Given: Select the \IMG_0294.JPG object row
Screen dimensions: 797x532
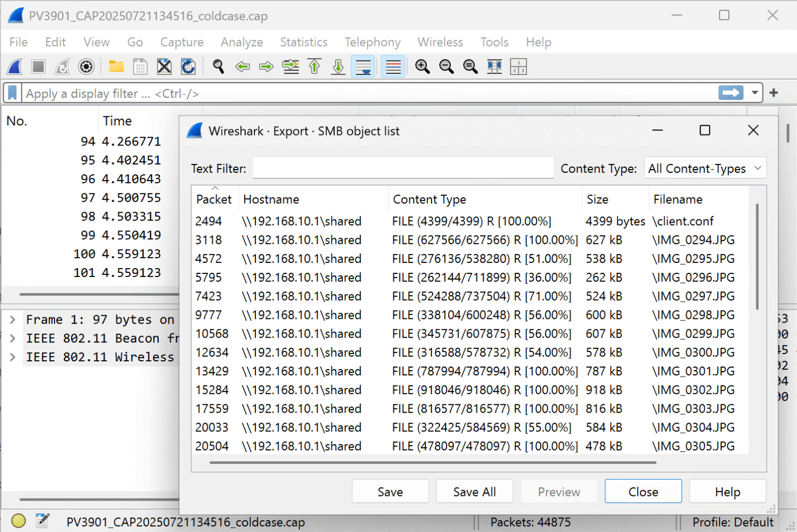Looking at the screenshot, I should 470,240.
